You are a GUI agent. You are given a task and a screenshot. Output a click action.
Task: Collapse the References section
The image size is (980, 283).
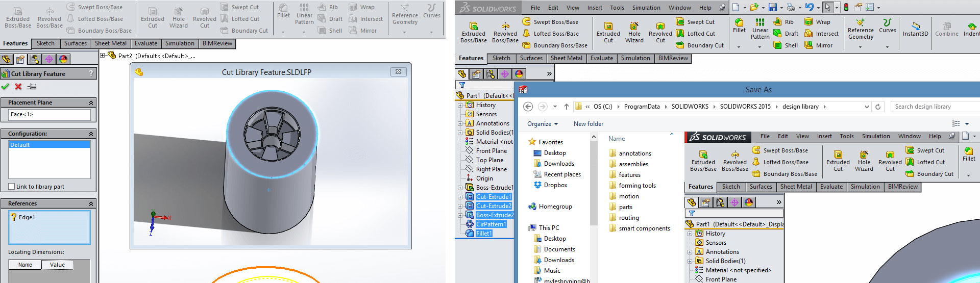point(91,203)
